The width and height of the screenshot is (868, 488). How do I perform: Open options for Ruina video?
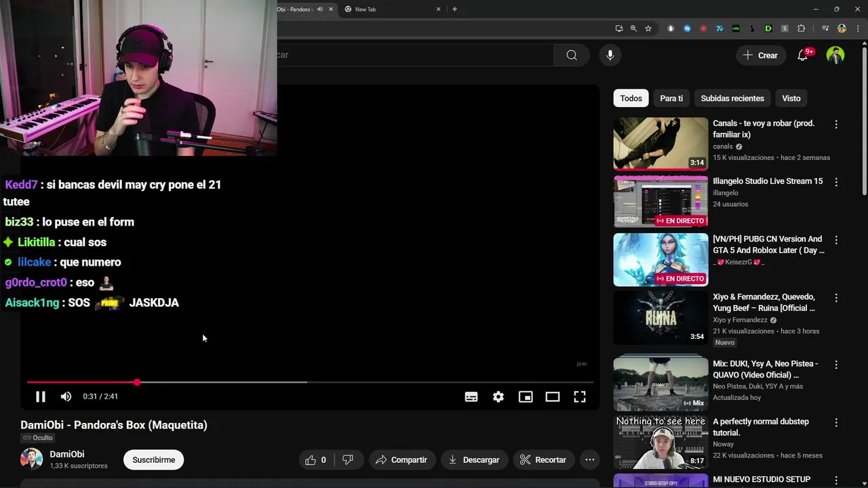(x=836, y=298)
